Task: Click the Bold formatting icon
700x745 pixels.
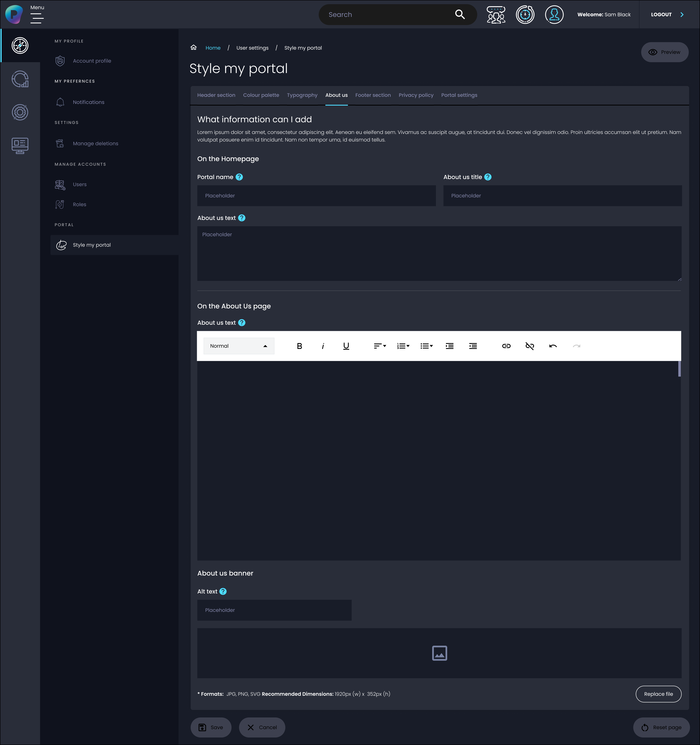Action: pyautogui.click(x=299, y=346)
